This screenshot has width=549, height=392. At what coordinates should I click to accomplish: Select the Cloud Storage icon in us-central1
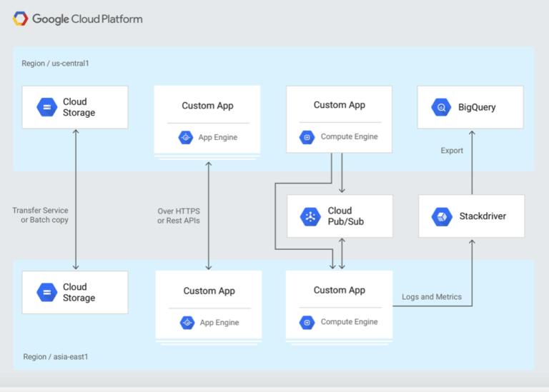[x=47, y=108]
